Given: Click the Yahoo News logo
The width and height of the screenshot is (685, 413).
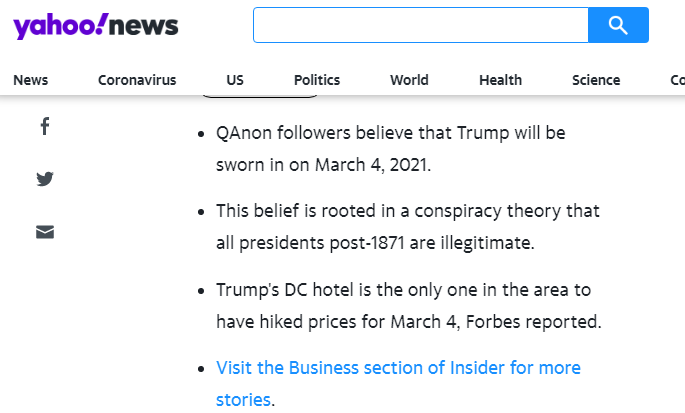Looking at the screenshot, I should pyautogui.click(x=95, y=26).
